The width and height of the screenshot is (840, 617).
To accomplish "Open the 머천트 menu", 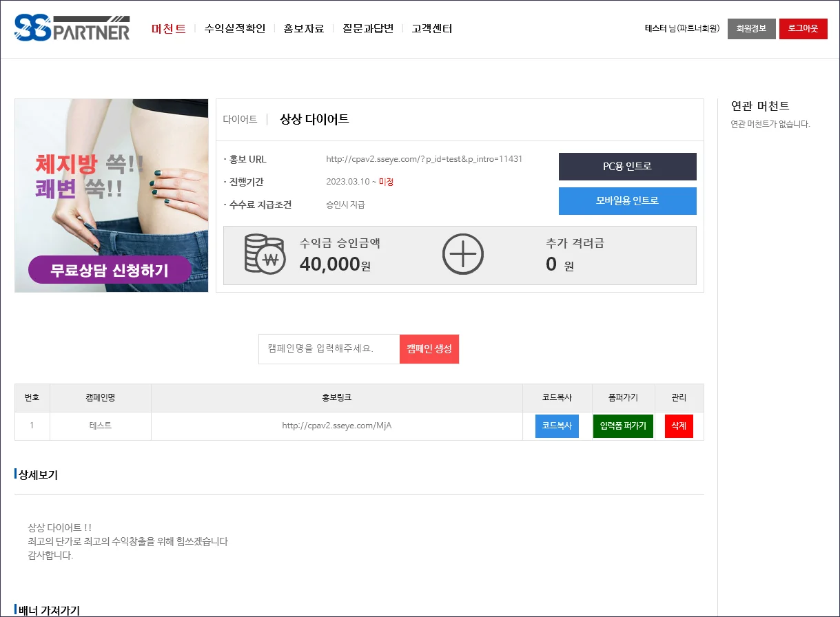I will point(169,28).
